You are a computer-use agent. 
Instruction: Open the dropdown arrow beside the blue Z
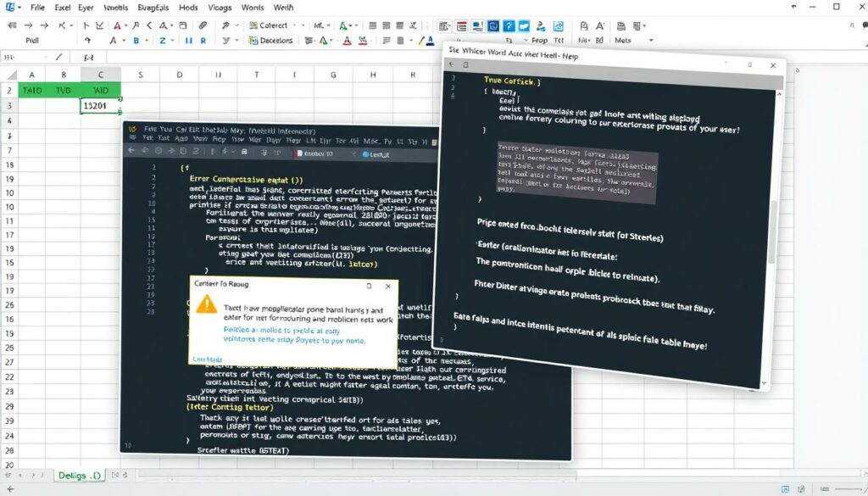(172, 41)
